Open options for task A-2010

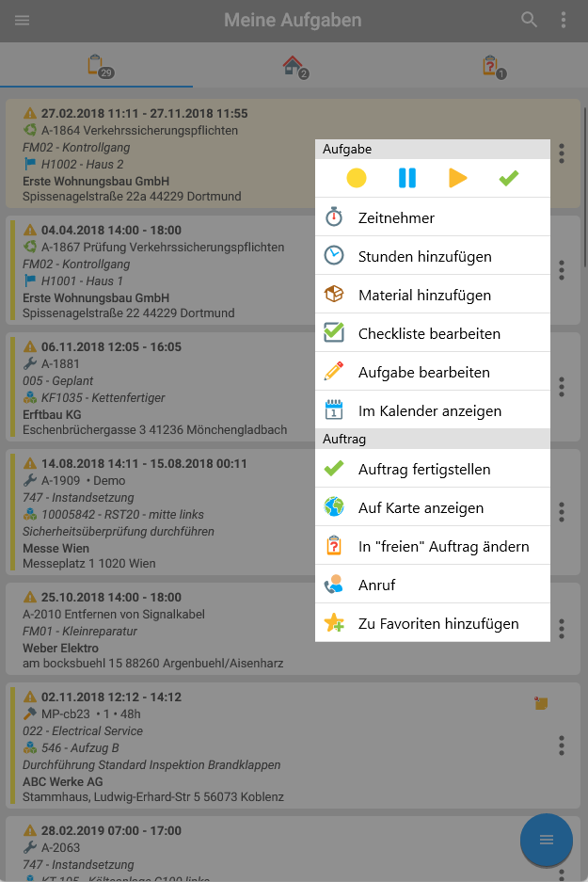point(561,628)
